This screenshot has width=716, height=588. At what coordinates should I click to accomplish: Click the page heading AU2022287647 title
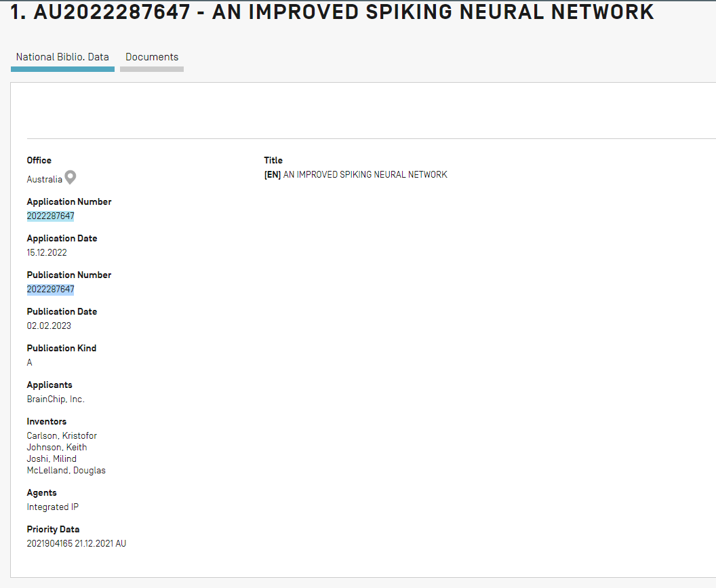click(332, 12)
